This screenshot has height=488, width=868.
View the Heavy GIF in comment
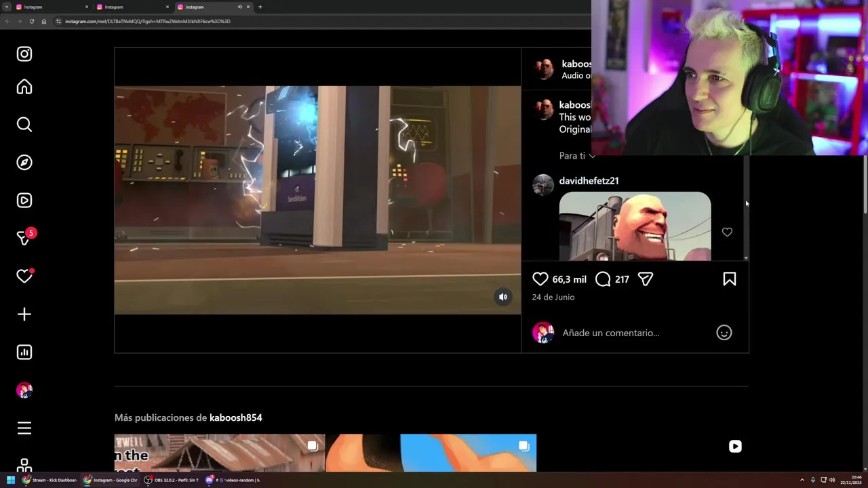tap(635, 226)
